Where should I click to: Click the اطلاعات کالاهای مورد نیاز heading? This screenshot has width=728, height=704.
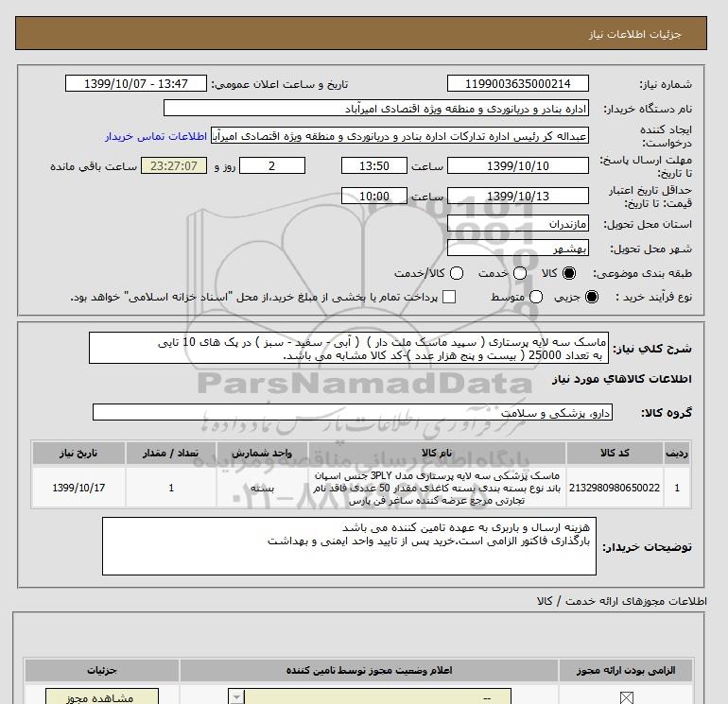click(x=622, y=379)
